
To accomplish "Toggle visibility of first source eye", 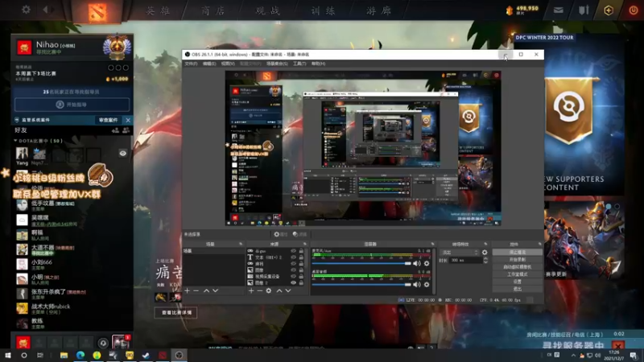I will (293, 251).
